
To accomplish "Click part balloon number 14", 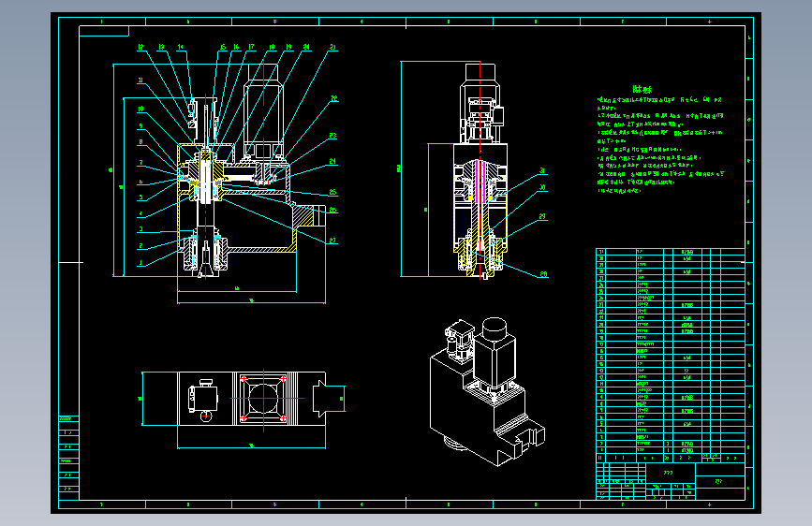I will (x=180, y=47).
